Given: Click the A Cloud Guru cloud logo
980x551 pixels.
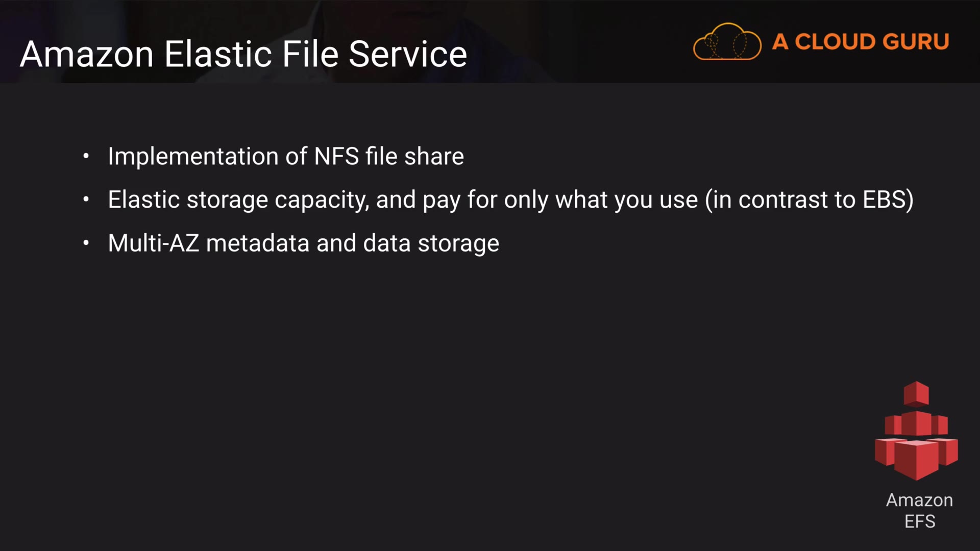Looking at the screenshot, I should [727, 42].
